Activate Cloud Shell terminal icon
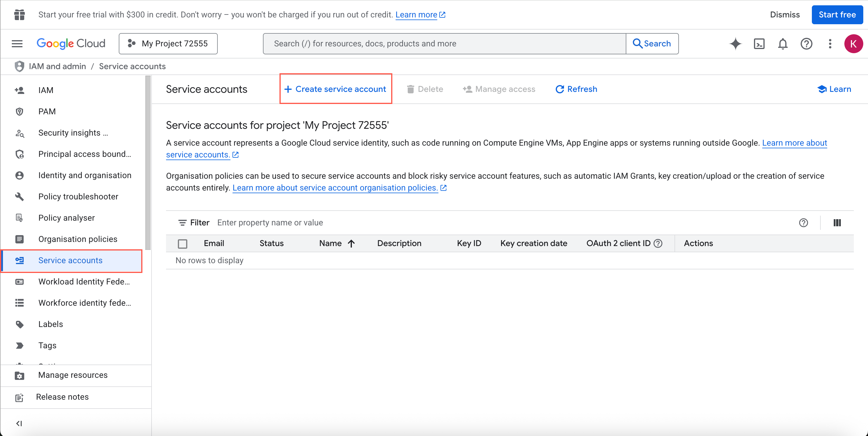This screenshot has height=436, width=868. click(x=759, y=44)
